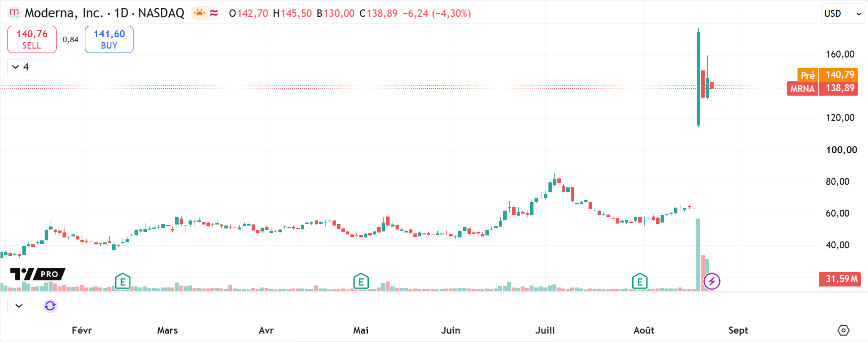The height and width of the screenshot is (342, 868).
Task: Click the pre-market sun session icon
Action: [x=199, y=13]
